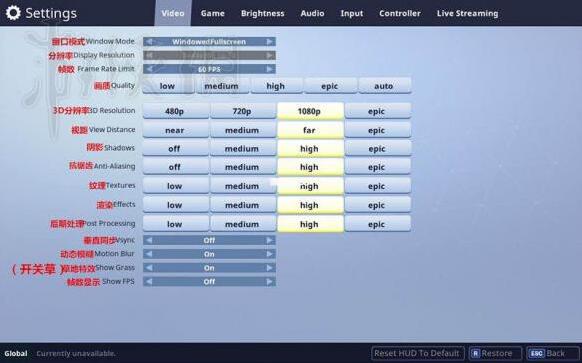This screenshot has width=582, height=363.
Task: Toggle Show Grass with left arrow
Action: 149,268
